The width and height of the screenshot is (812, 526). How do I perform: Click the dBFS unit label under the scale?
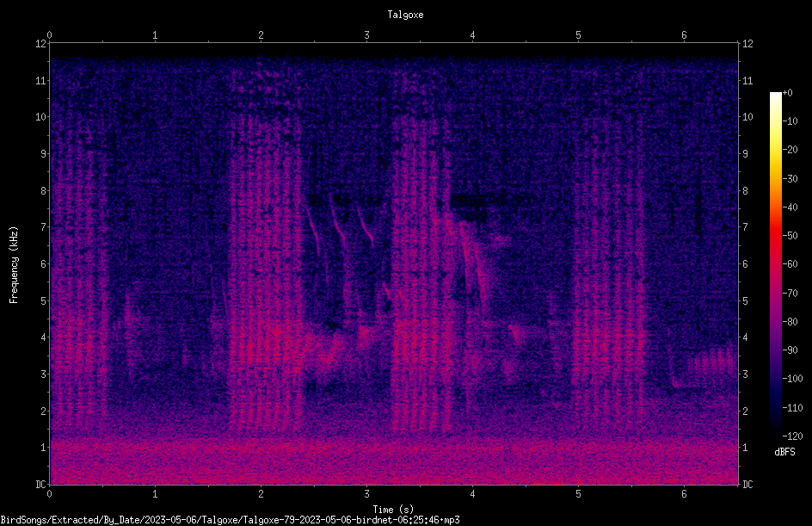784,452
